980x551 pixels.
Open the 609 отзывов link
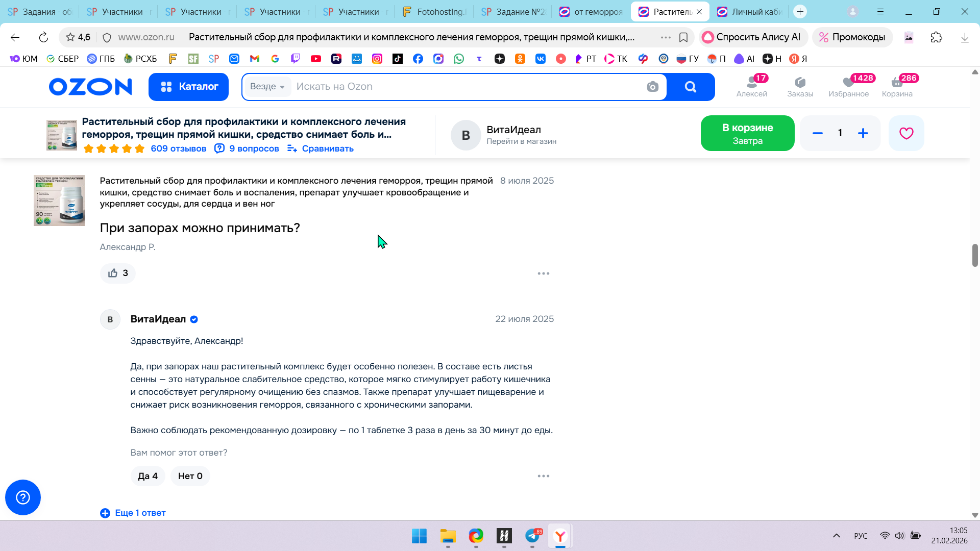[178, 148]
